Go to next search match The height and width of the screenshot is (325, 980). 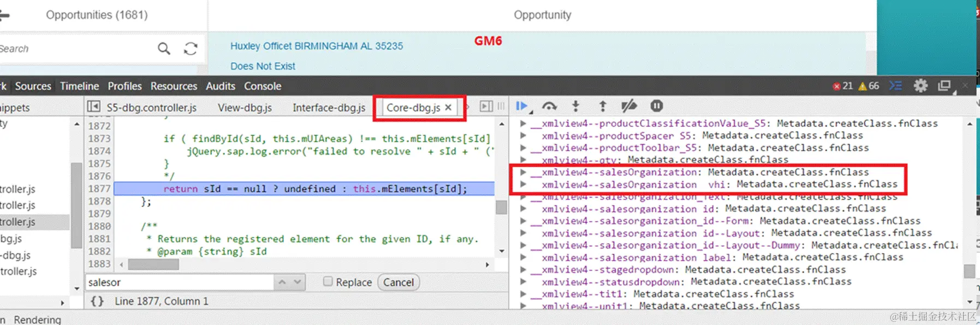point(297,282)
